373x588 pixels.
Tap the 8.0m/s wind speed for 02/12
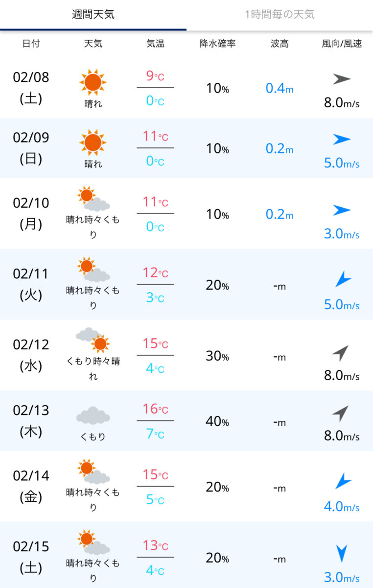pos(342,376)
